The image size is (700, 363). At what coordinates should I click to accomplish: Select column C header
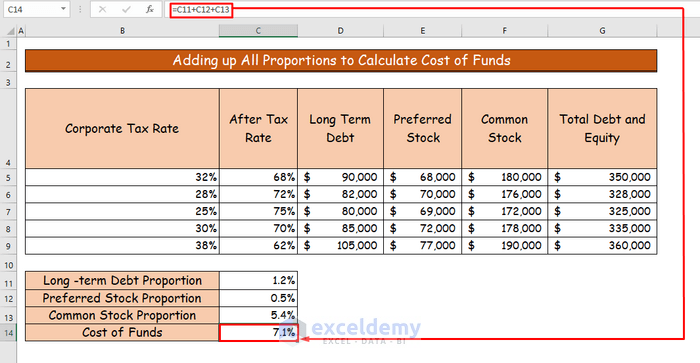pyautogui.click(x=258, y=31)
